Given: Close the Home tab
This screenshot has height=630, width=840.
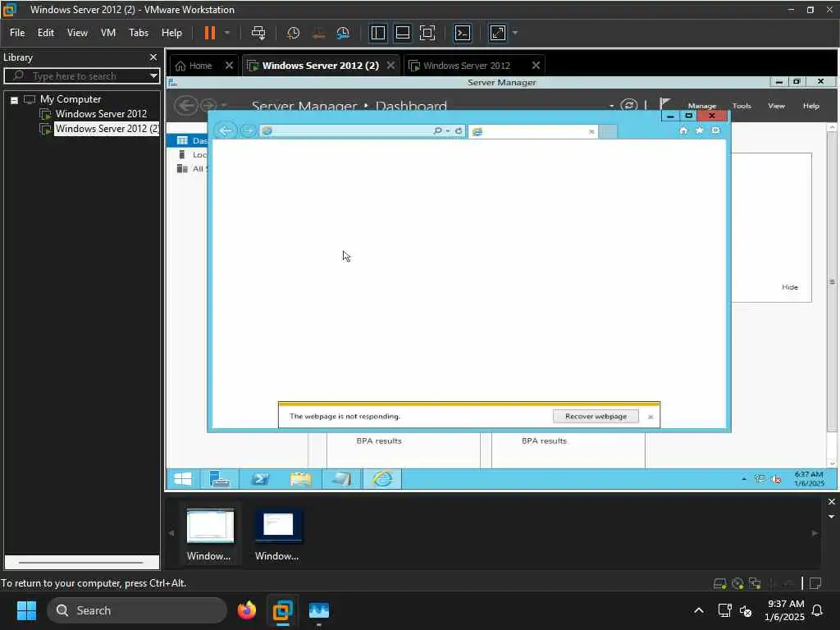Looking at the screenshot, I should [229, 66].
